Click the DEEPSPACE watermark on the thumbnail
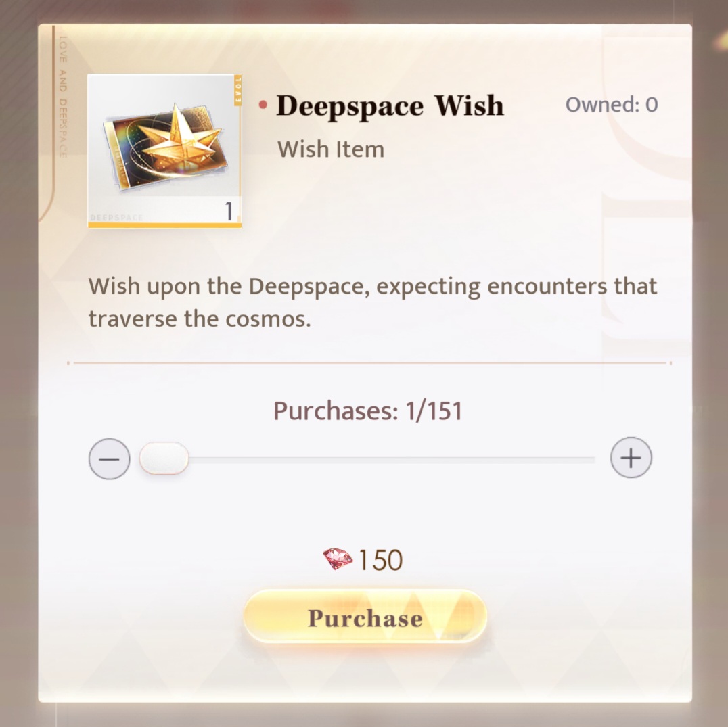The width and height of the screenshot is (728, 727). pos(116,218)
